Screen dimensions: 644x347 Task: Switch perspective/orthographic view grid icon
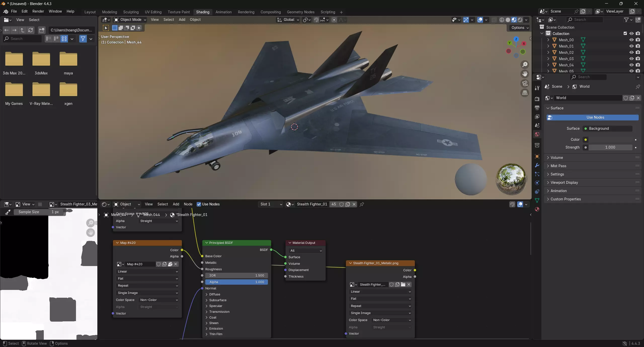525,93
